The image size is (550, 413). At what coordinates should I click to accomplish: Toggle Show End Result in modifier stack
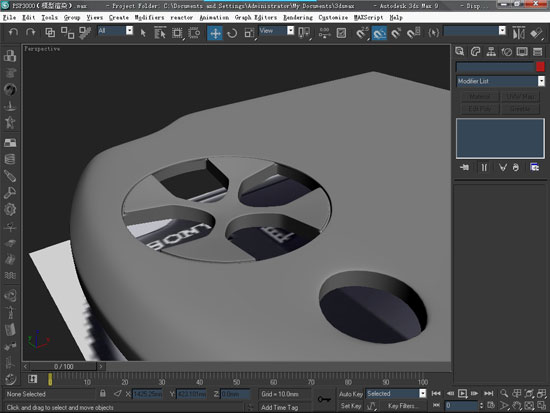click(484, 167)
